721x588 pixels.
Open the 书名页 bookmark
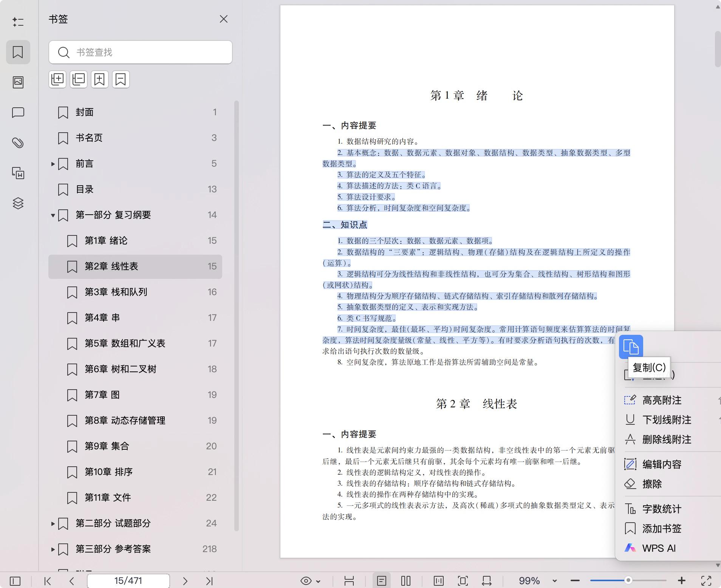tap(135, 138)
